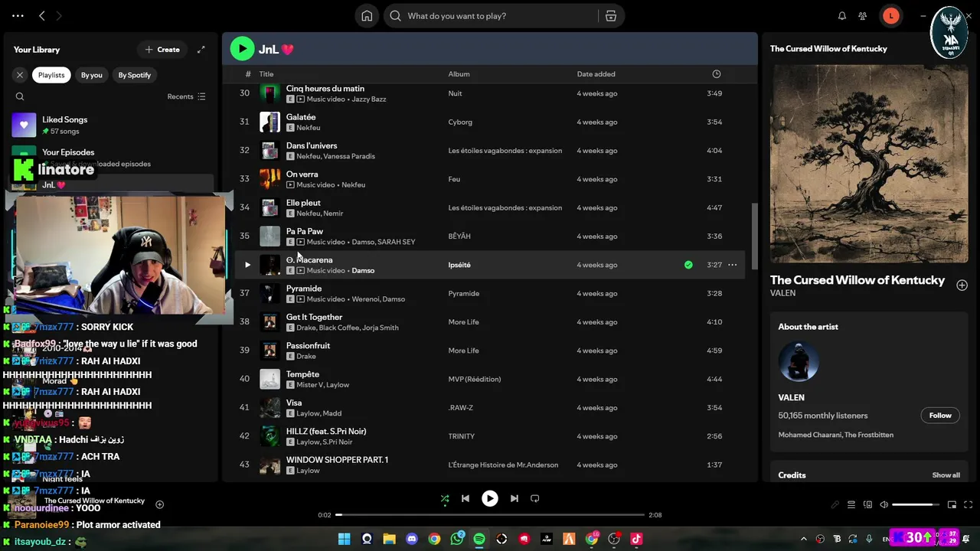Open WhatsApp from the taskbar

click(457, 539)
